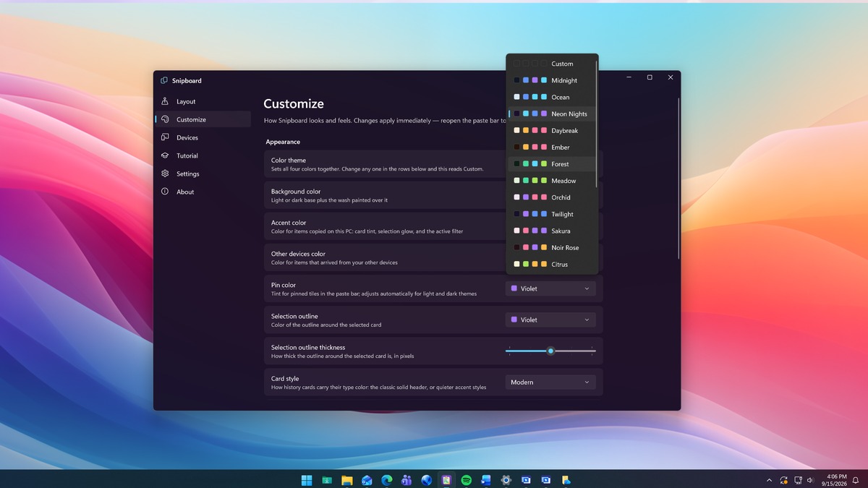The width and height of the screenshot is (868, 488).
Task: Click the 'Color theme' setting label
Action: click(289, 160)
